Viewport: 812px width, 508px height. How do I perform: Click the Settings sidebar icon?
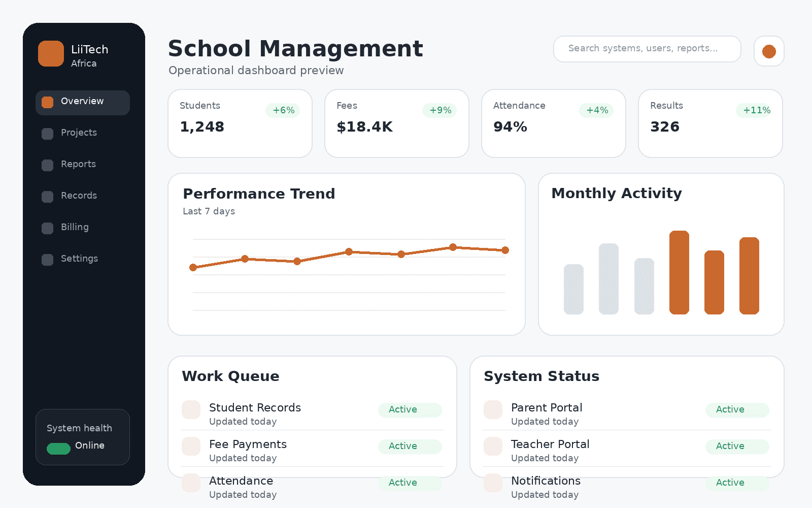[x=47, y=260]
